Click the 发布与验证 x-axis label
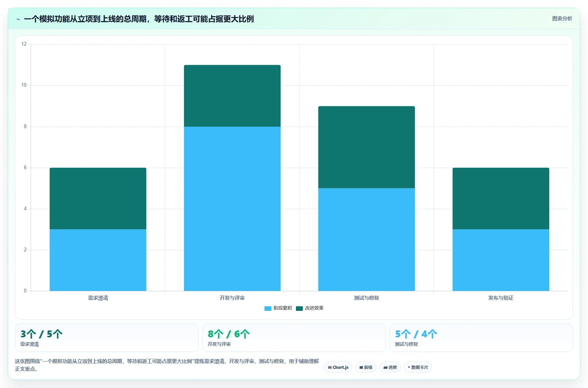The width and height of the screenshot is (588, 388). 501,298
